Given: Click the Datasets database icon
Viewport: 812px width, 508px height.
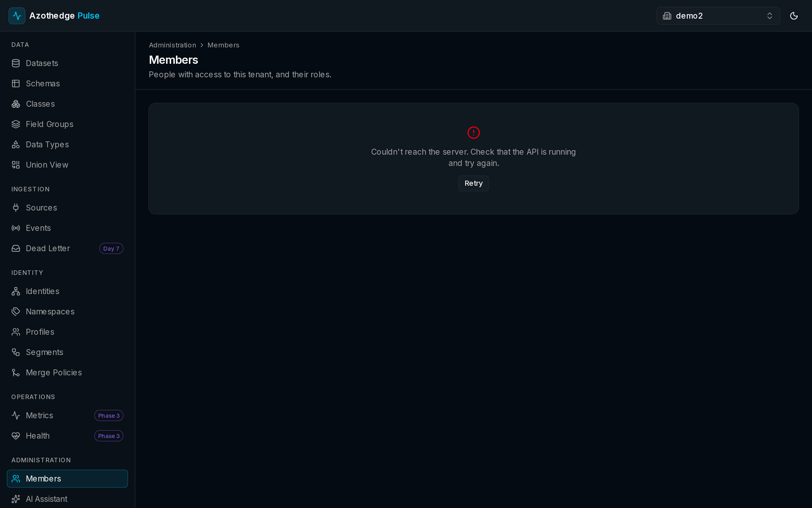Looking at the screenshot, I should (x=16, y=63).
